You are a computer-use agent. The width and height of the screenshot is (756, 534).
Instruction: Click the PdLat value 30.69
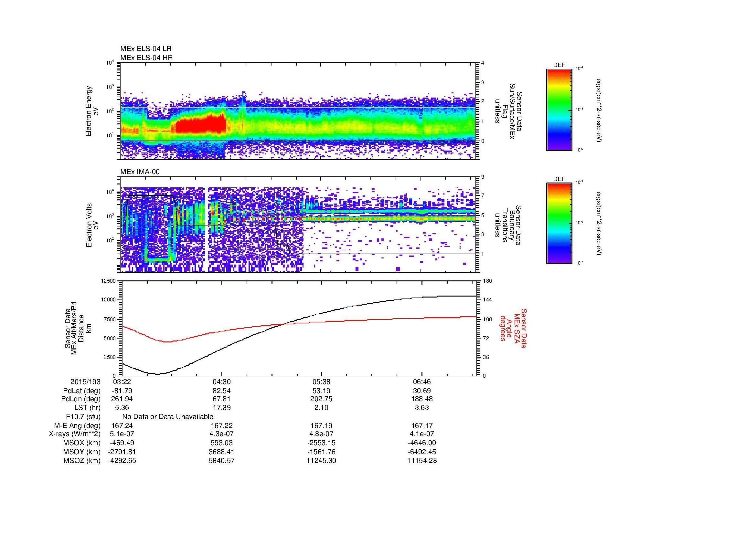tap(422, 391)
